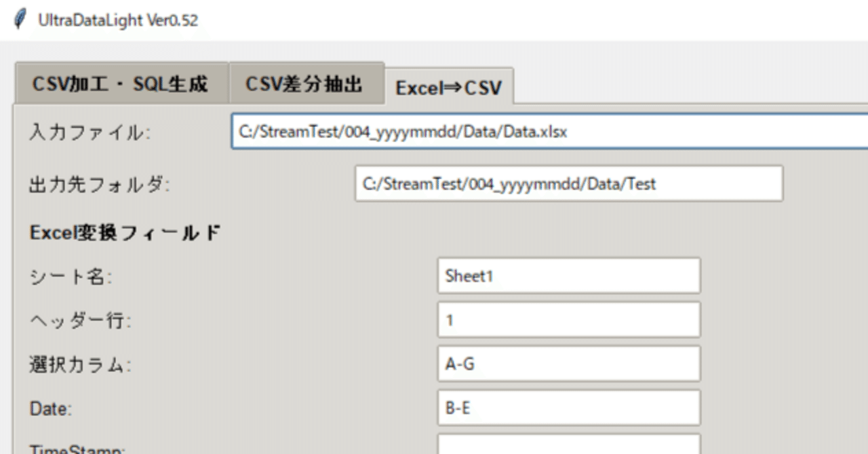The height and width of the screenshot is (454, 868).
Task: Click the 選択カラム field containing A-G
Action: pyautogui.click(x=568, y=364)
